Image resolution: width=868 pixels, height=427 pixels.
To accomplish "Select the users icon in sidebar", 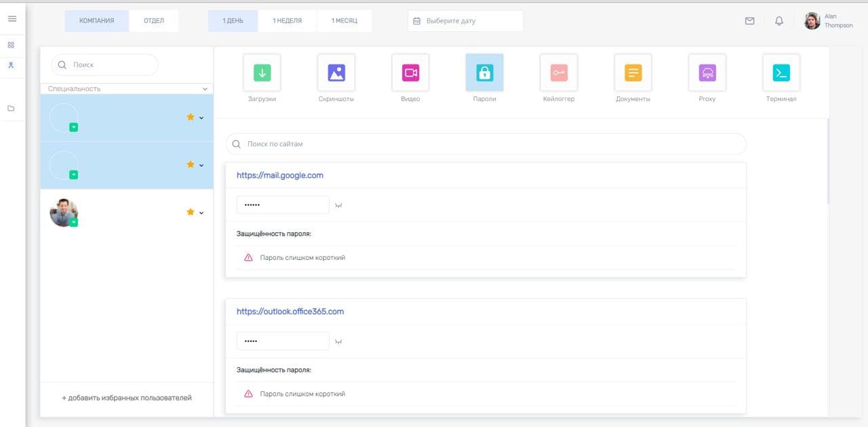I will tap(11, 66).
